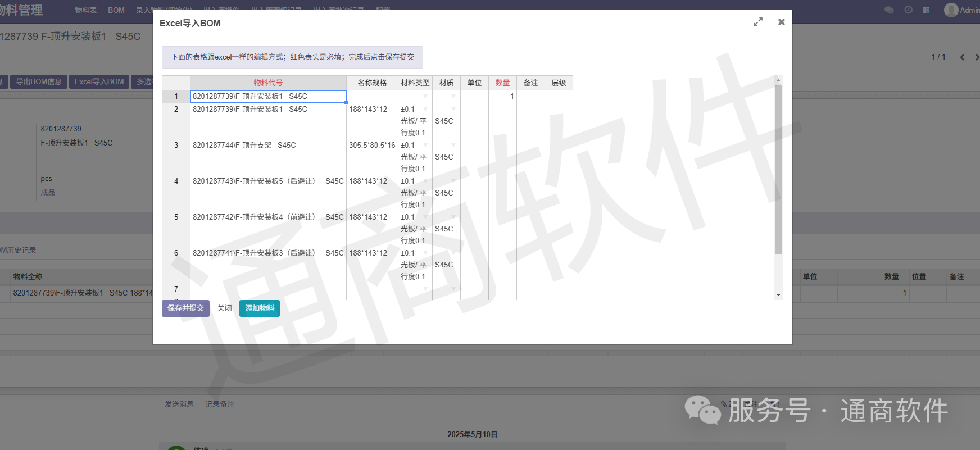
Task: Open the conversations chat icon
Action: pos(889,10)
